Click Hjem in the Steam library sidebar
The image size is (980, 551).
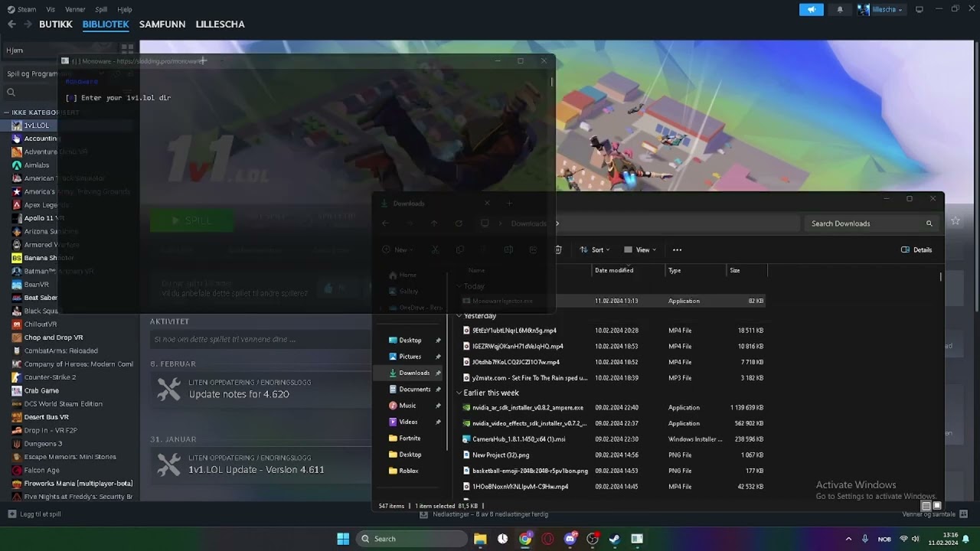pyautogui.click(x=15, y=51)
